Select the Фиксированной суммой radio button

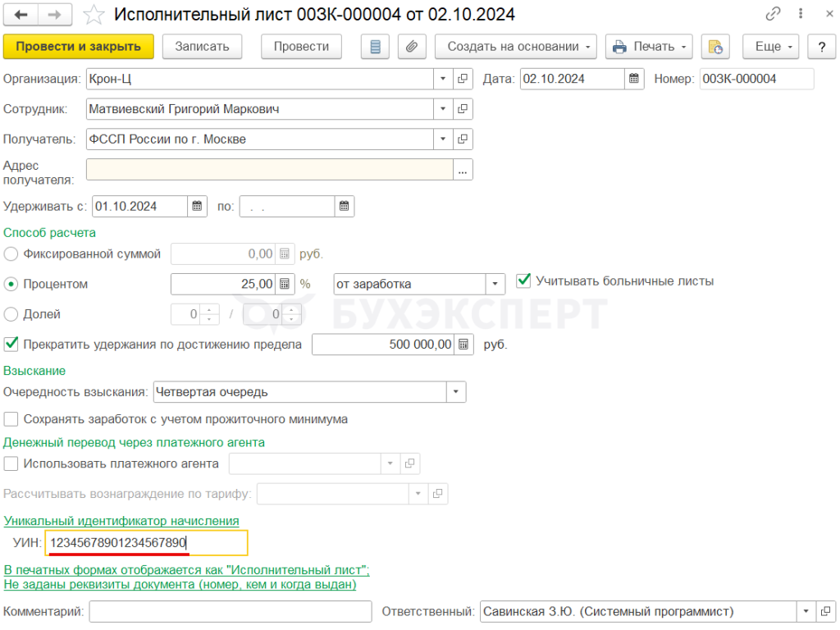11,254
